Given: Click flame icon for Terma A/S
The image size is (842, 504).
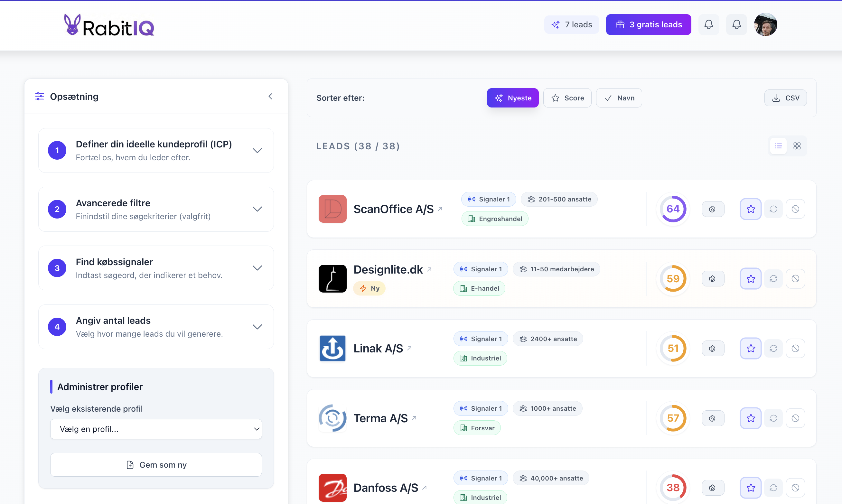Looking at the screenshot, I should [x=713, y=418].
